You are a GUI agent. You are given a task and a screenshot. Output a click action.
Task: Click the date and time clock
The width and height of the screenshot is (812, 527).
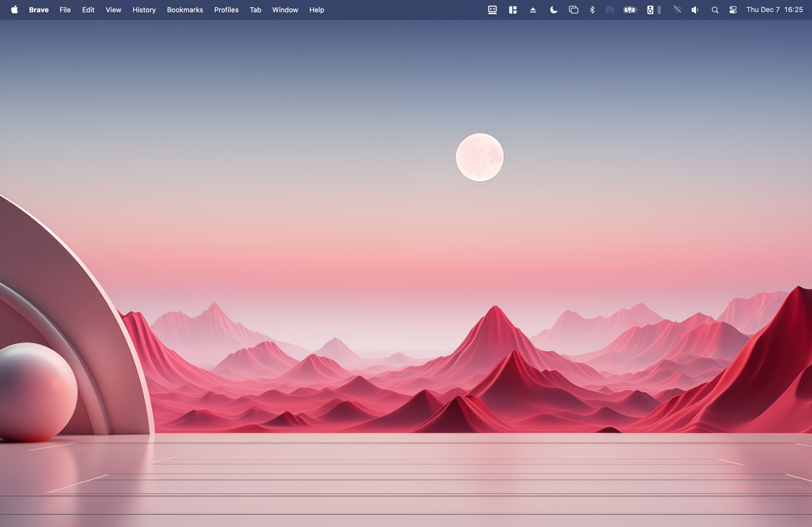(x=774, y=10)
